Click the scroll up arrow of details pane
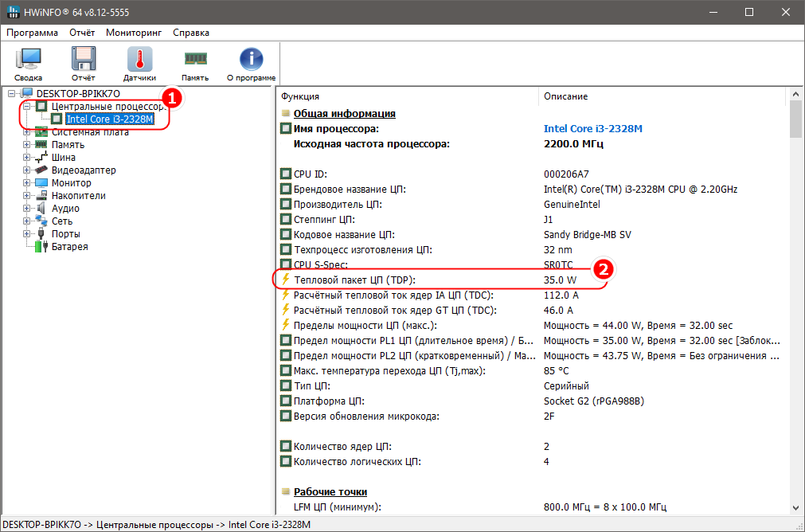805x532 pixels. pyautogui.click(x=795, y=95)
